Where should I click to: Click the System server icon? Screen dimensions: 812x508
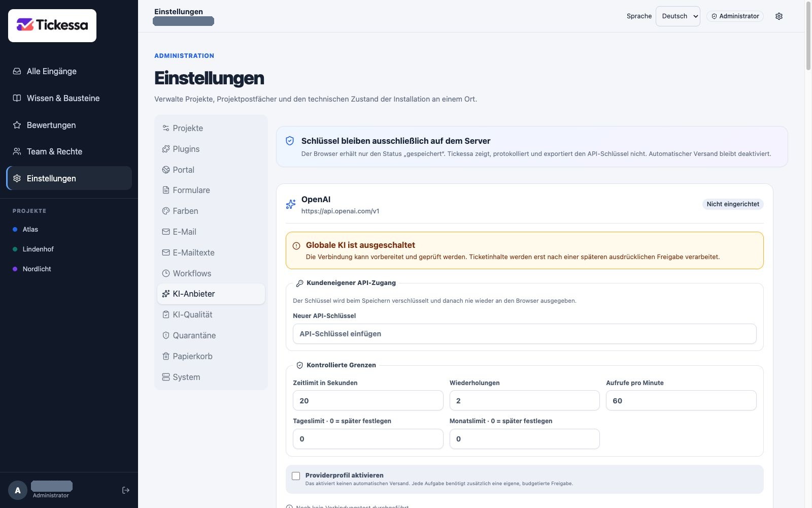click(x=166, y=377)
